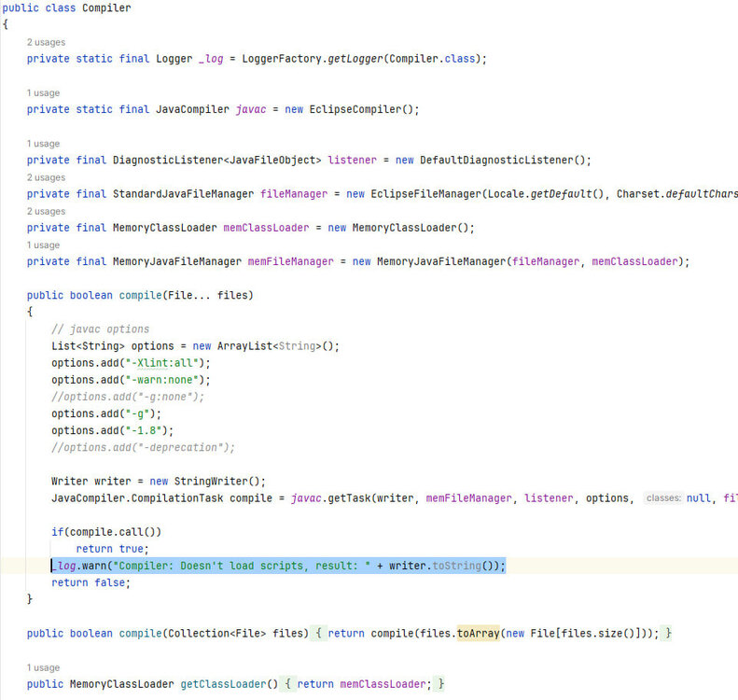Screen dimensions: 738x700
Task: Expand the folded getClassLoader method body
Action: coord(288,684)
